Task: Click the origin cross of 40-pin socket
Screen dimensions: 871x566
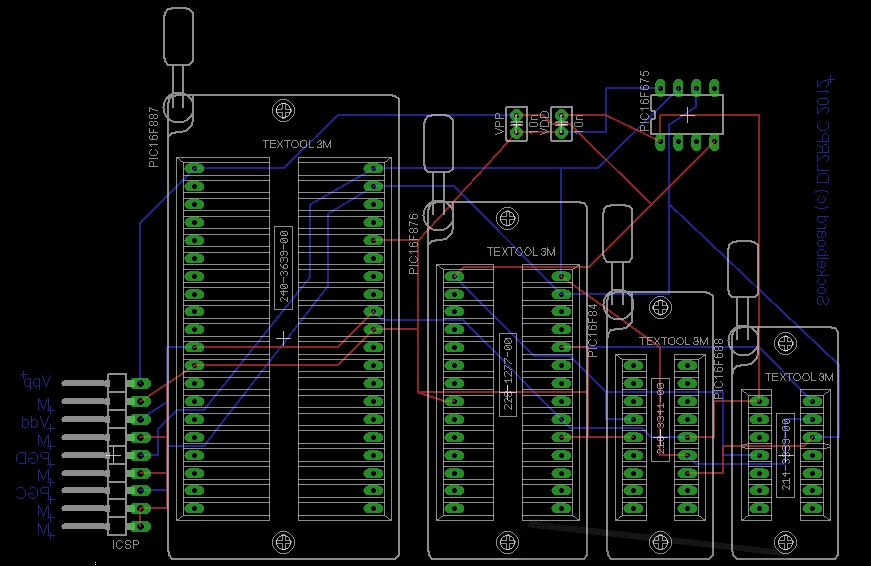Action: 283,338
